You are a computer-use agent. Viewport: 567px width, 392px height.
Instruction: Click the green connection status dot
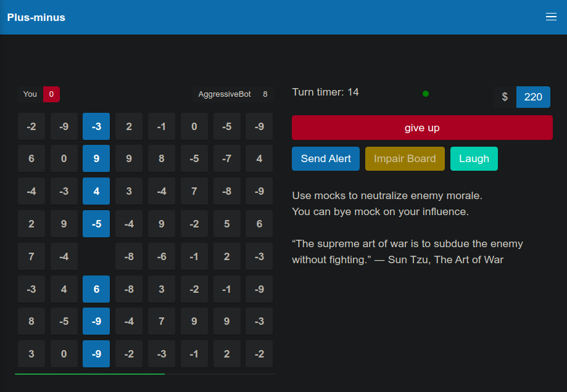tap(425, 93)
